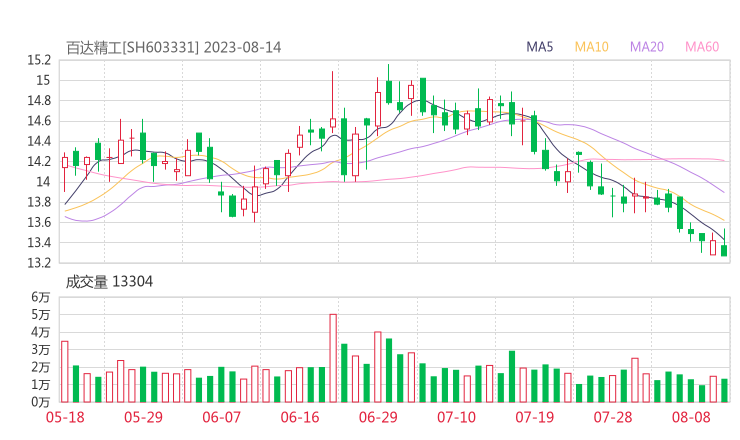The width and height of the screenshot is (740, 440).
Task: Click the 05-29 date label
Action: coord(143,417)
